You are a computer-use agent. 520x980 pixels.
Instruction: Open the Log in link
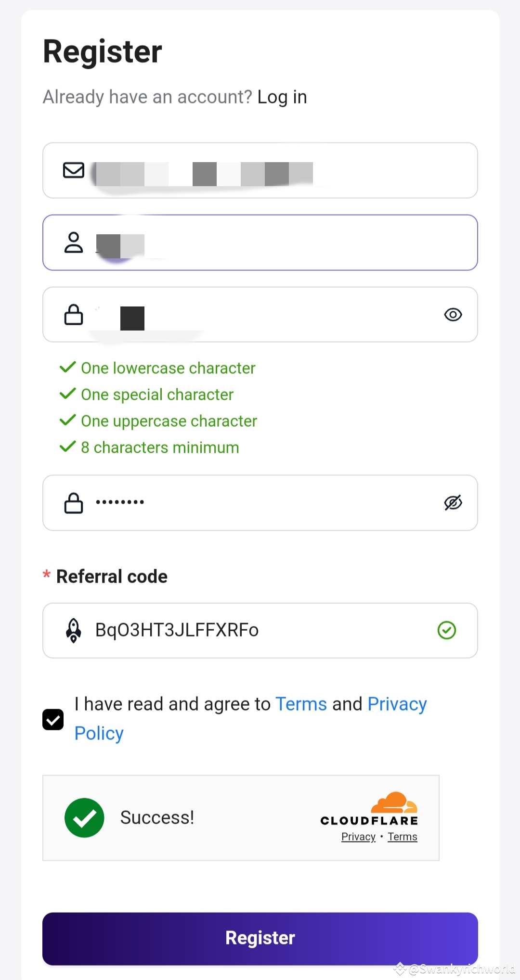point(282,97)
